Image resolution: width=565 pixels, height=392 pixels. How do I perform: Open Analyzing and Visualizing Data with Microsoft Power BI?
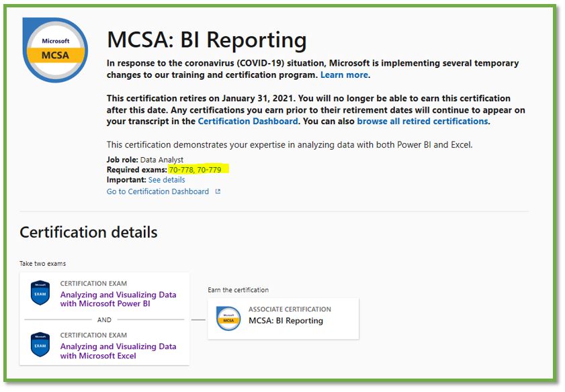[118, 299]
